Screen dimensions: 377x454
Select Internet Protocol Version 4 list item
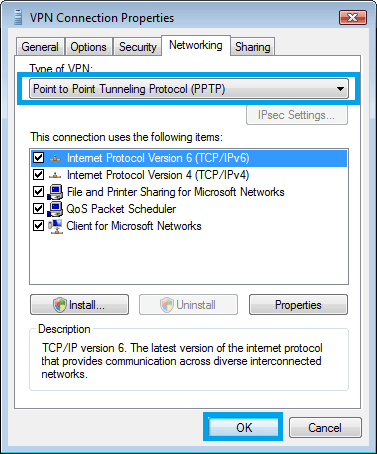(x=189, y=175)
